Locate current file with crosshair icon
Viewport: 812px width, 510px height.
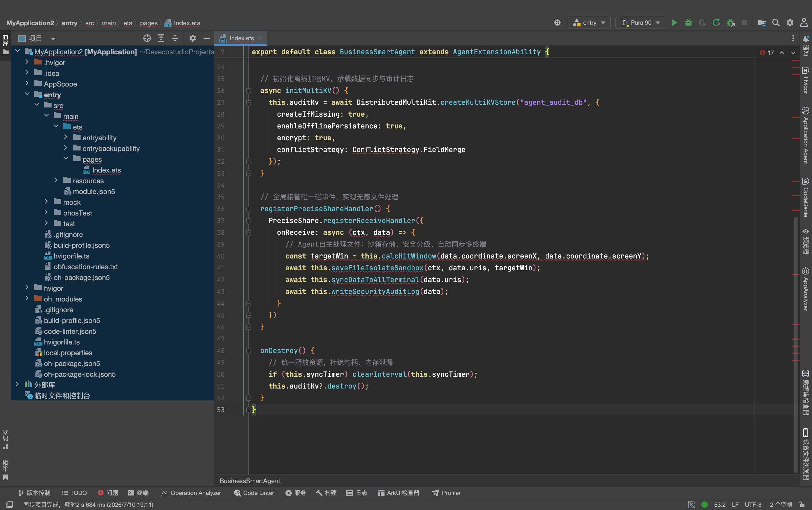[x=147, y=38]
